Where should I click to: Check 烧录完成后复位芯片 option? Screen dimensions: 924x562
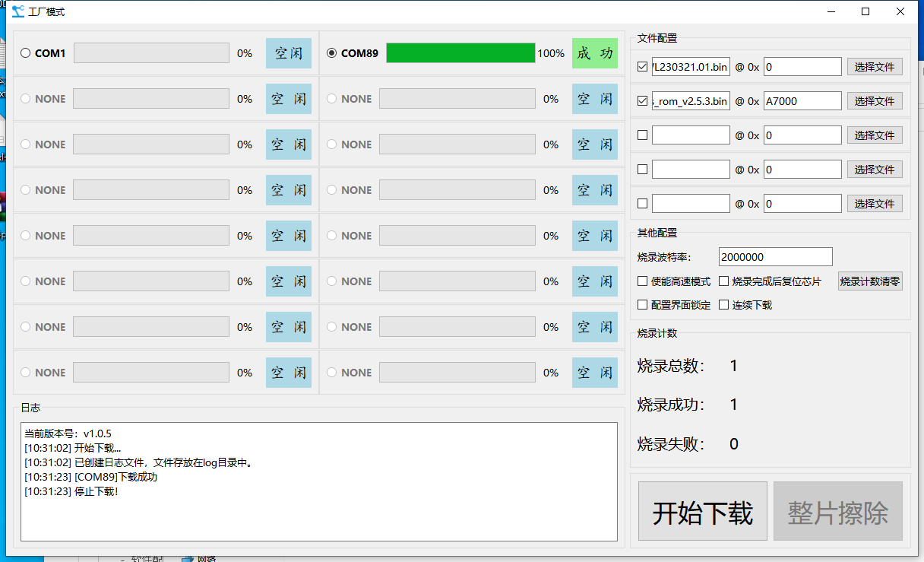pos(723,281)
